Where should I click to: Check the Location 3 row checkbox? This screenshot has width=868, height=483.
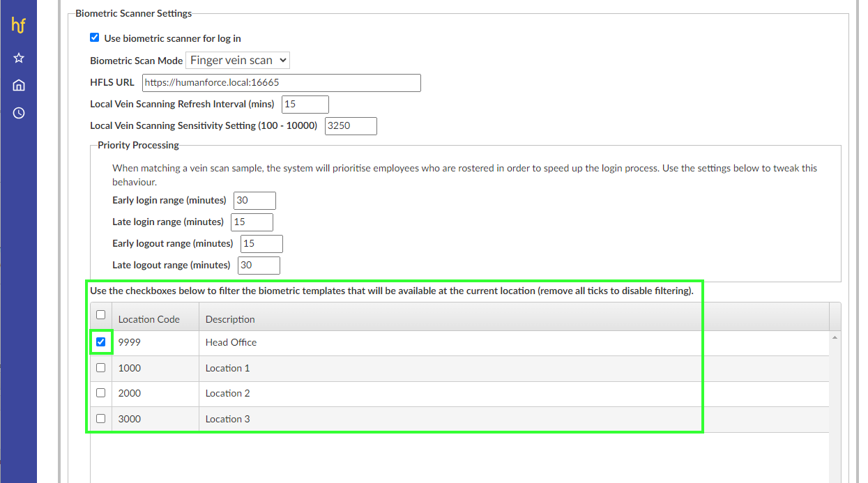click(101, 419)
